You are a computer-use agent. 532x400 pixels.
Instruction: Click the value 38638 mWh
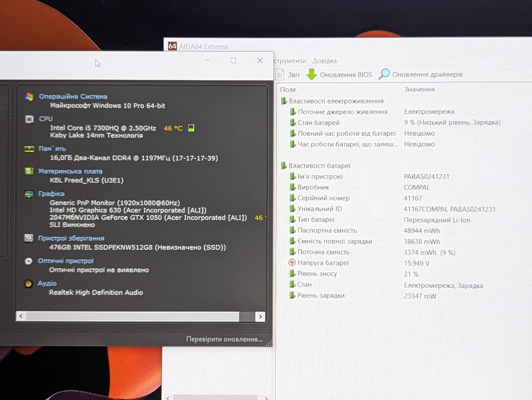click(x=422, y=242)
